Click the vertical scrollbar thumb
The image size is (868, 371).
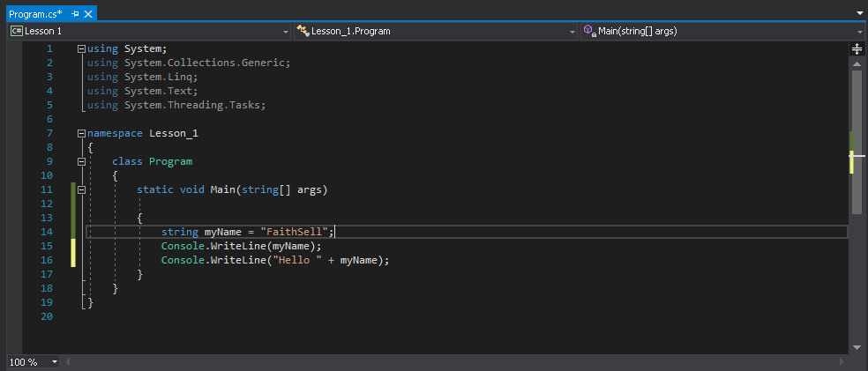pos(857,141)
